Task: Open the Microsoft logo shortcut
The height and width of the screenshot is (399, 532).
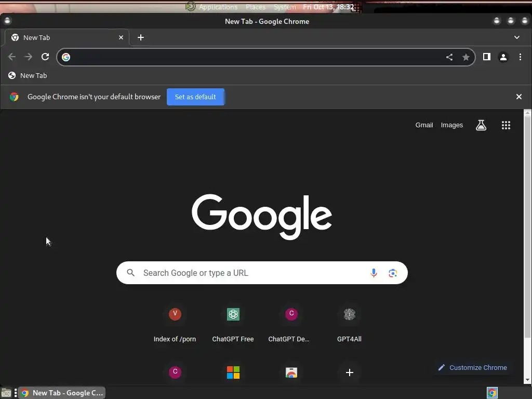Action: coord(233,372)
